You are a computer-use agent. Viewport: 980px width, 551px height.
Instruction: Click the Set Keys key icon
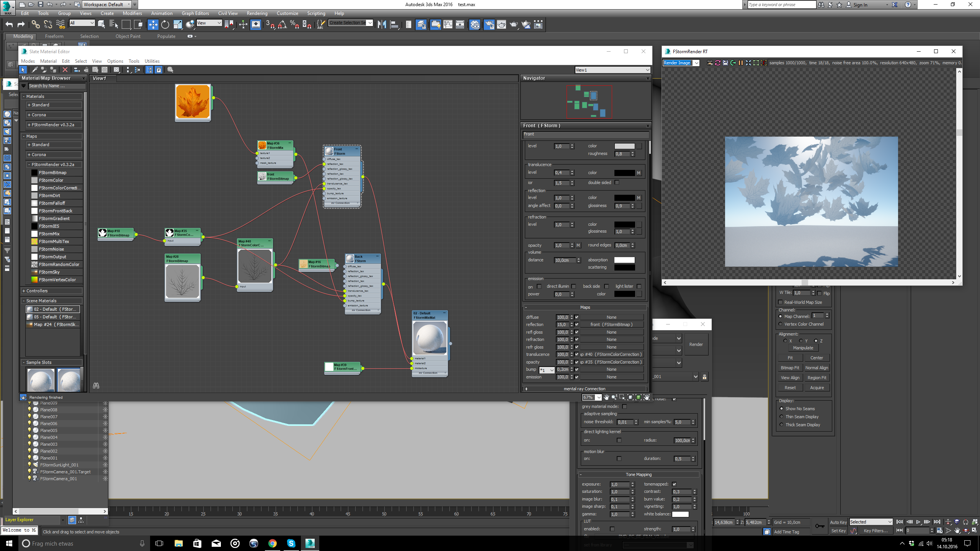(820, 526)
